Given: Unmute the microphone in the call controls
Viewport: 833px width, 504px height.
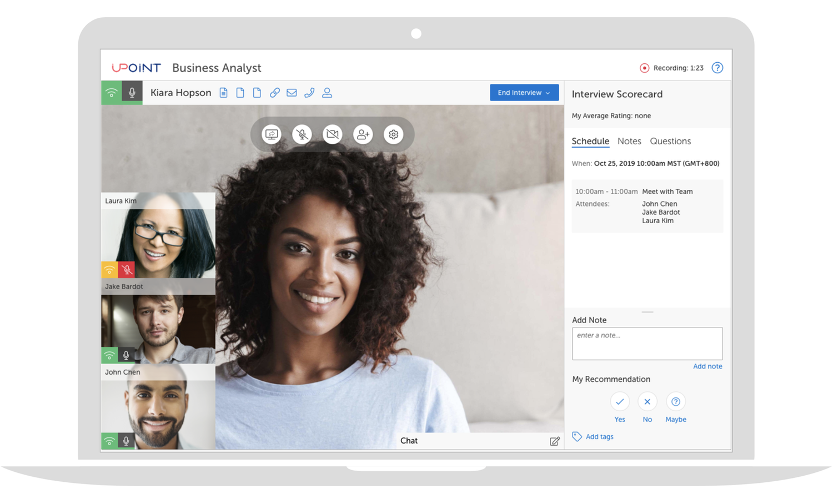Looking at the screenshot, I should pyautogui.click(x=302, y=134).
